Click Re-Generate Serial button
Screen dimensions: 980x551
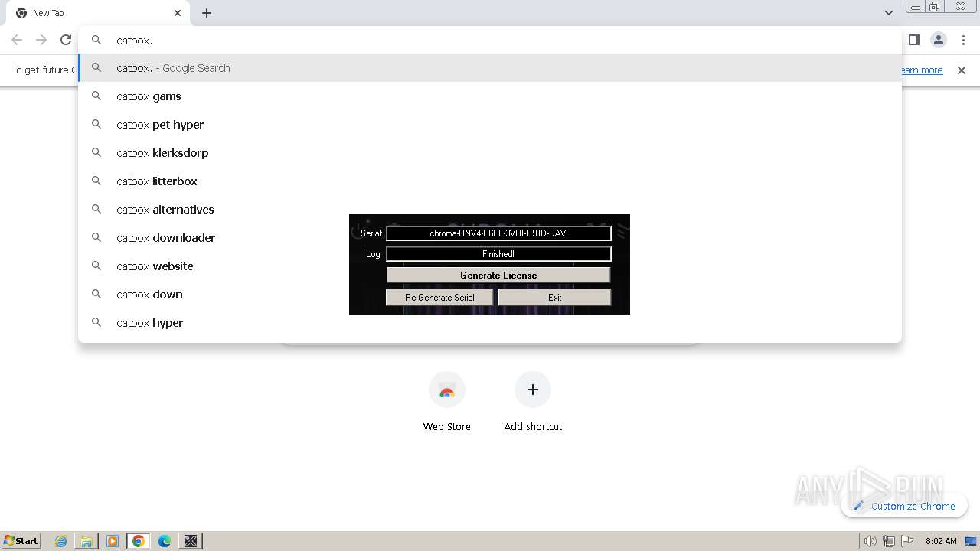tap(439, 297)
